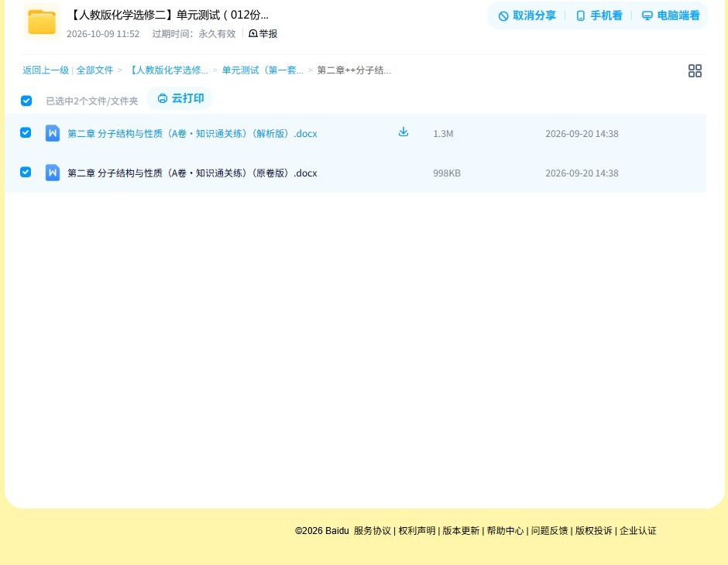Click the 解析版 row date 2026-09-20 14:38

tap(582, 134)
